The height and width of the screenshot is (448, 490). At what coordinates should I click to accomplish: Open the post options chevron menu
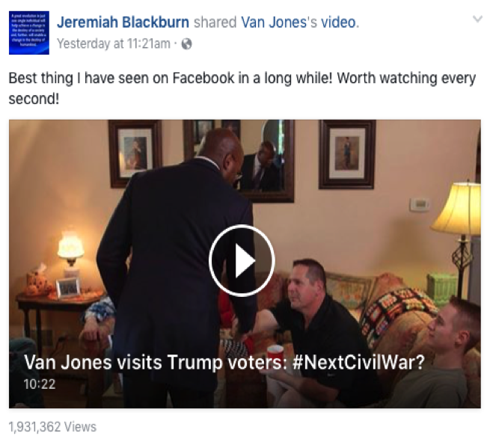[477, 19]
